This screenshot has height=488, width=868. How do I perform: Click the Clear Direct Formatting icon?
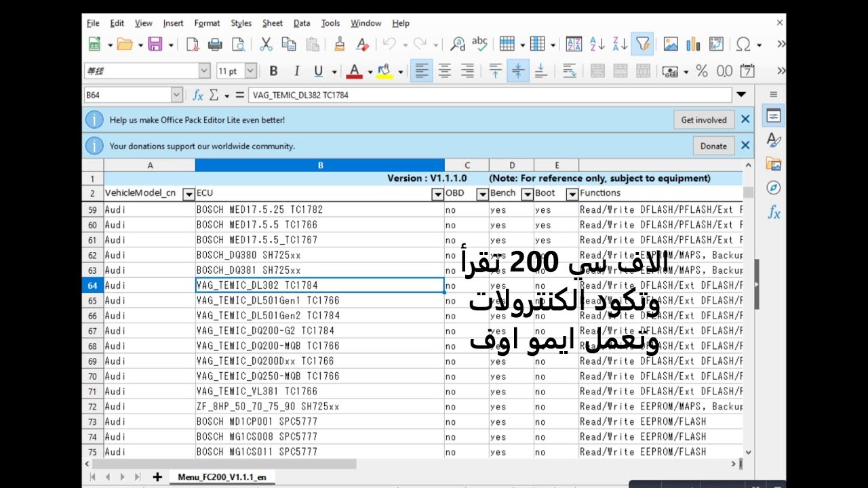(363, 44)
